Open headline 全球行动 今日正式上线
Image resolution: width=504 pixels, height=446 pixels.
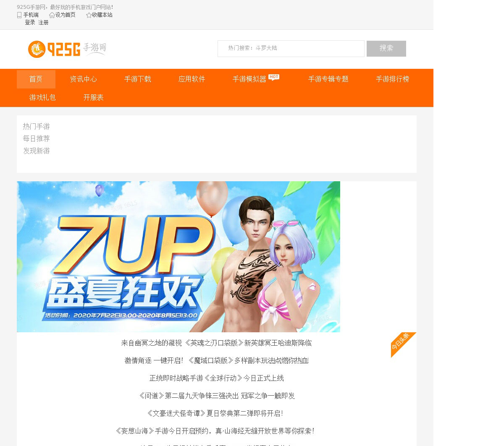click(216, 378)
